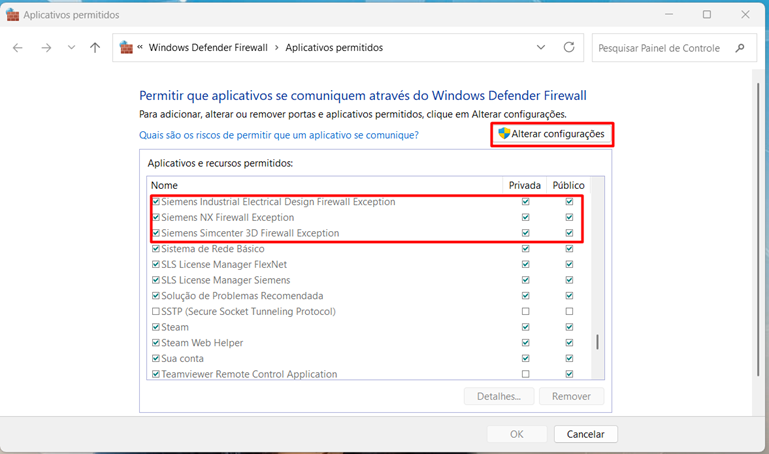Go up one folder level arrow

pos(95,48)
